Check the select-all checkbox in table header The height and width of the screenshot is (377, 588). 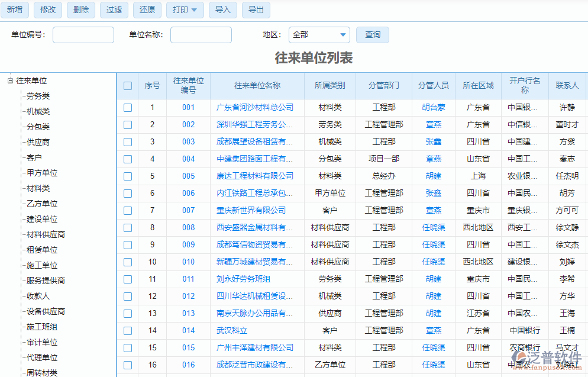(128, 85)
